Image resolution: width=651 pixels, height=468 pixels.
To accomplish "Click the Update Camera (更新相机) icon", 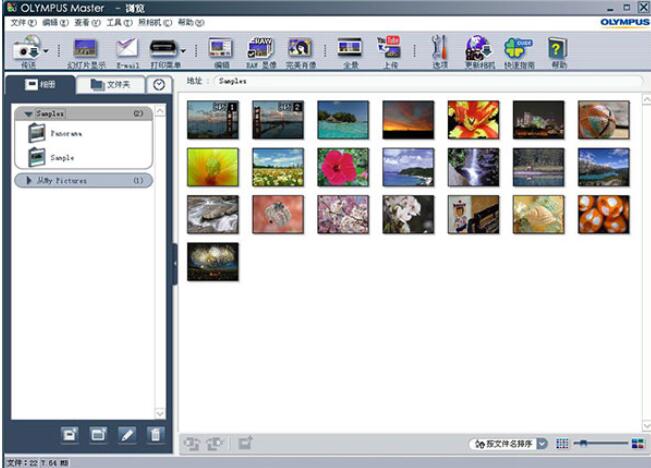I will click(x=478, y=48).
